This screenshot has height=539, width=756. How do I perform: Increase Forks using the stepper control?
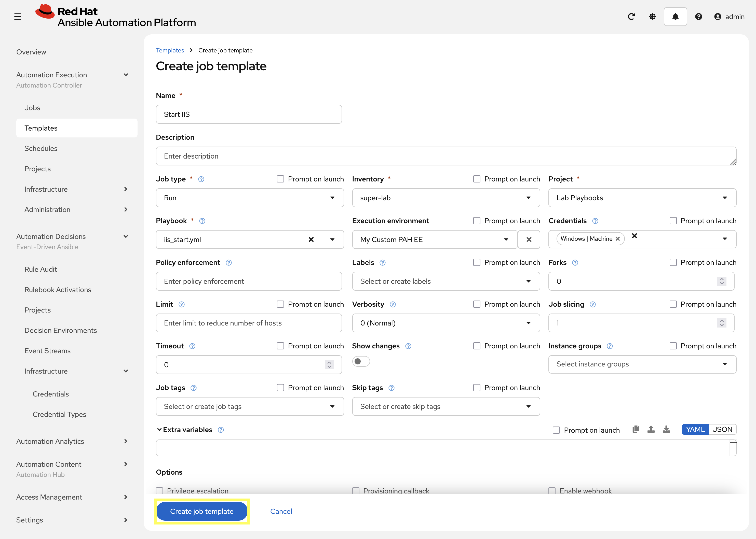tap(721, 279)
